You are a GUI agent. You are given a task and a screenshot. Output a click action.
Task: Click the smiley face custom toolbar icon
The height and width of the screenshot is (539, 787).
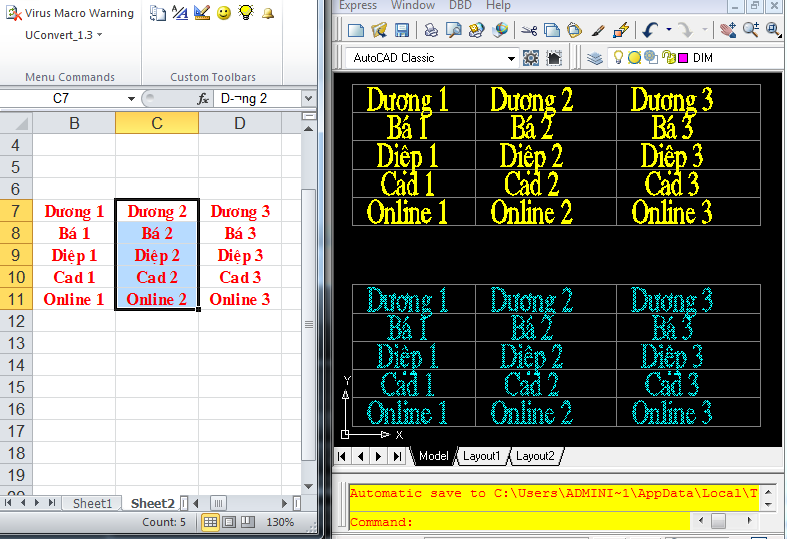coord(224,13)
